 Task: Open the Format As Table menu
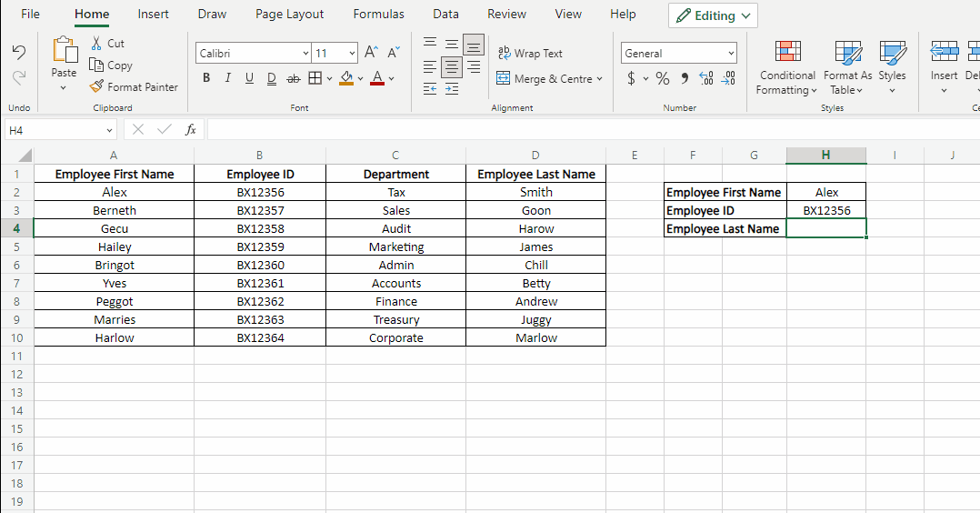click(x=848, y=67)
